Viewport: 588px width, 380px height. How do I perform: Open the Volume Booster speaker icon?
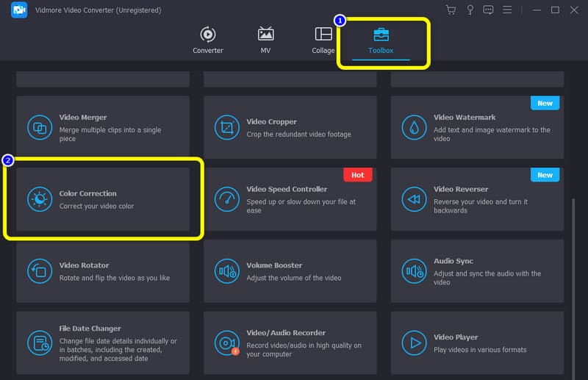tap(226, 271)
